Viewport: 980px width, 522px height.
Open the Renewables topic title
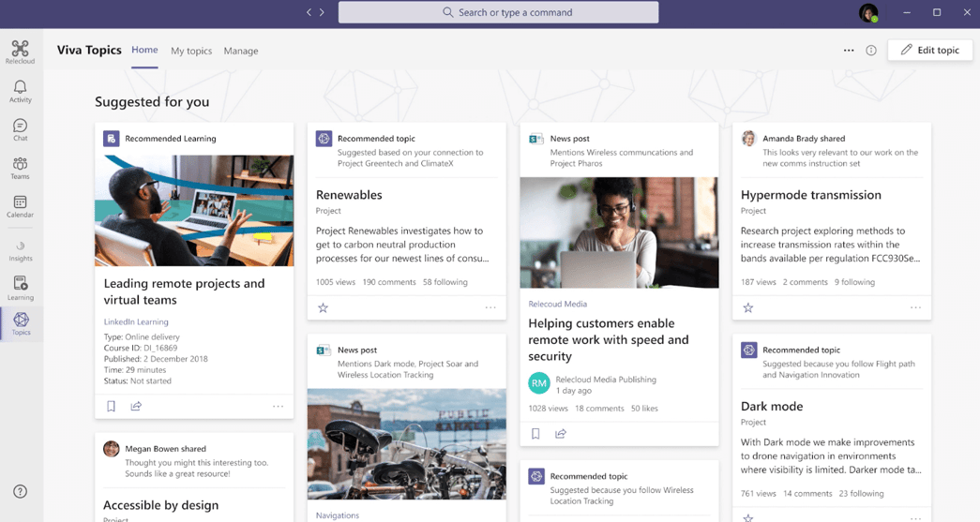point(349,195)
